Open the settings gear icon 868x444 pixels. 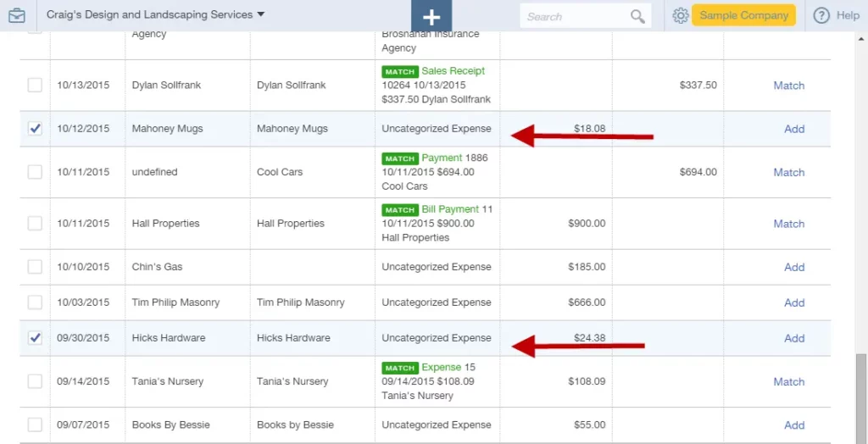[x=681, y=15]
